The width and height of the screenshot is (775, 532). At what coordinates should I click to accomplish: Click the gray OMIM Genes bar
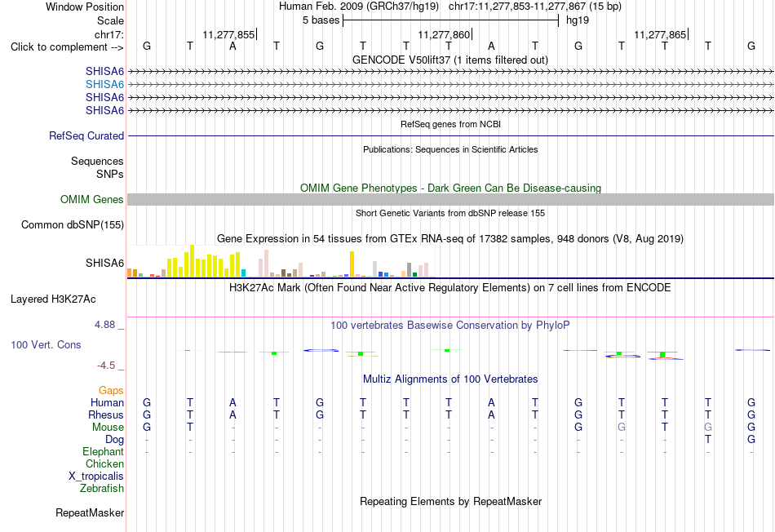[450, 200]
